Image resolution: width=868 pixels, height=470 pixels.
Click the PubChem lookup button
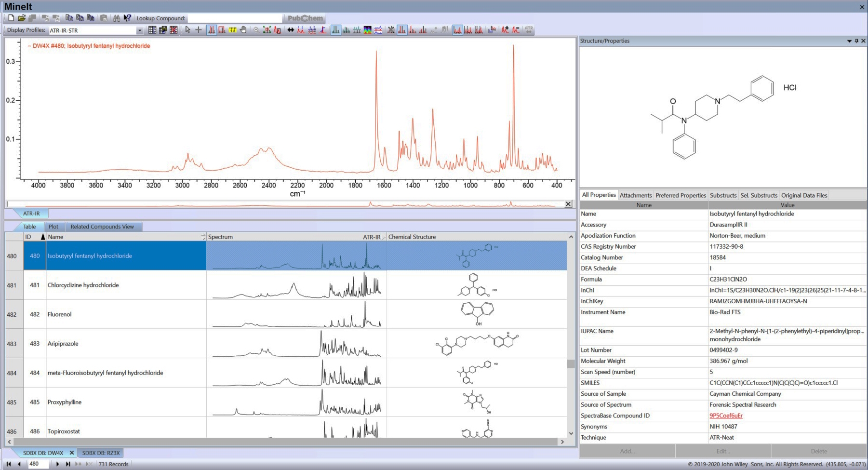[305, 18]
